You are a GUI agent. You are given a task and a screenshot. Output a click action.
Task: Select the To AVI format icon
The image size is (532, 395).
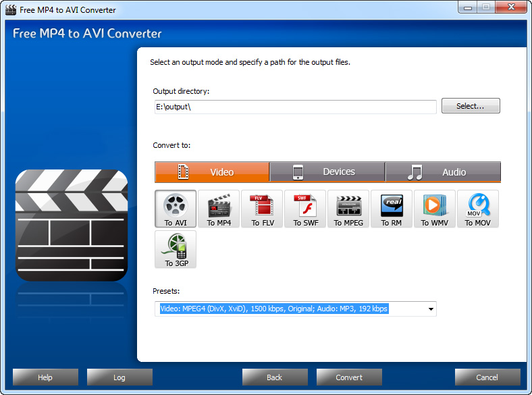[x=176, y=209]
